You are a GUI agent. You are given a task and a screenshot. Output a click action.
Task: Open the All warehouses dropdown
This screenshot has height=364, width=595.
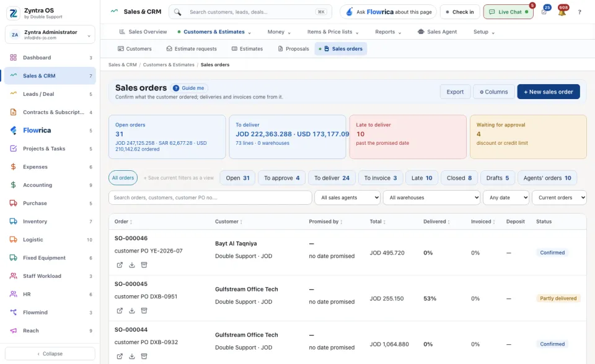431,197
